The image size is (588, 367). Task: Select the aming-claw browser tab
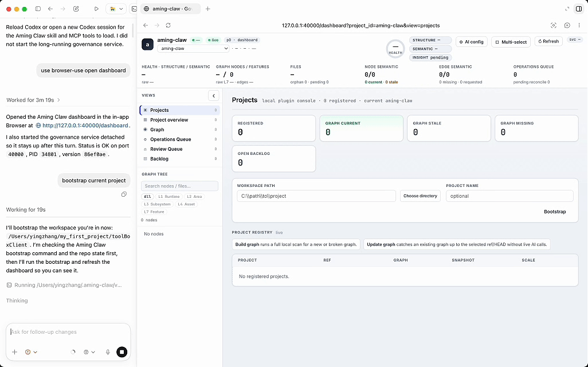170,9
